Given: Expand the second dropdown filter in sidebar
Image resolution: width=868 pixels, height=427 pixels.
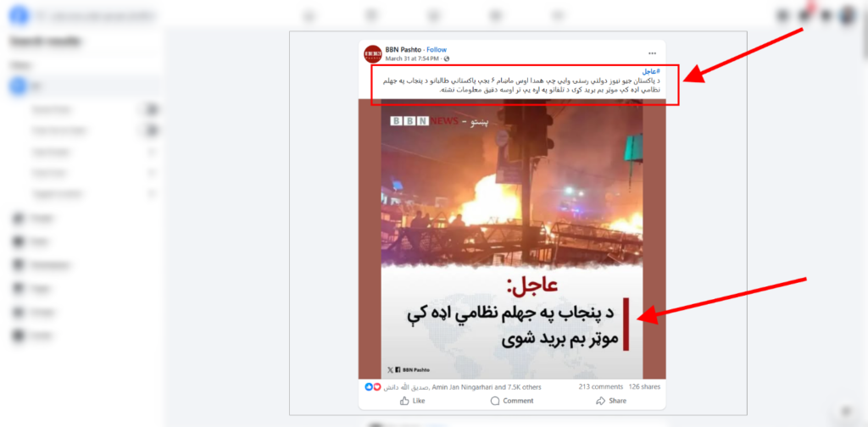Looking at the screenshot, I should [x=151, y=173].
